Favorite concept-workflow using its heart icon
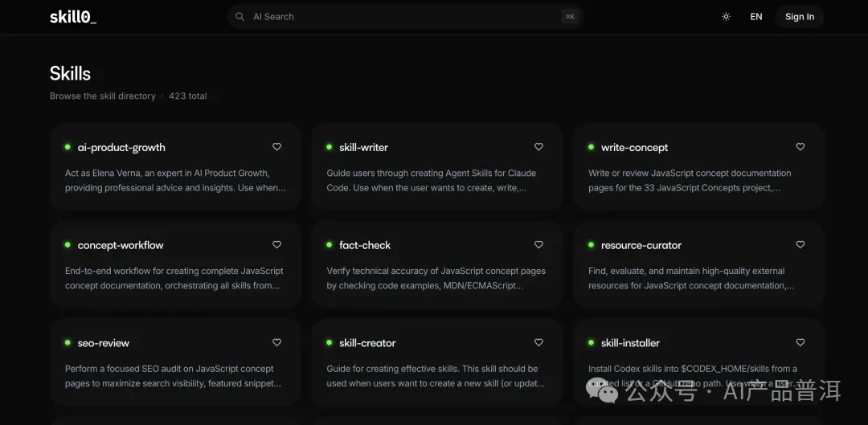This screenshot has height=425, width=868. 276,245
